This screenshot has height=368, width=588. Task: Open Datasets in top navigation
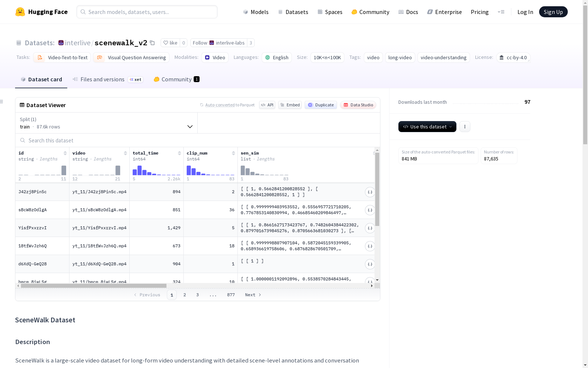click(x=293, y=12)
